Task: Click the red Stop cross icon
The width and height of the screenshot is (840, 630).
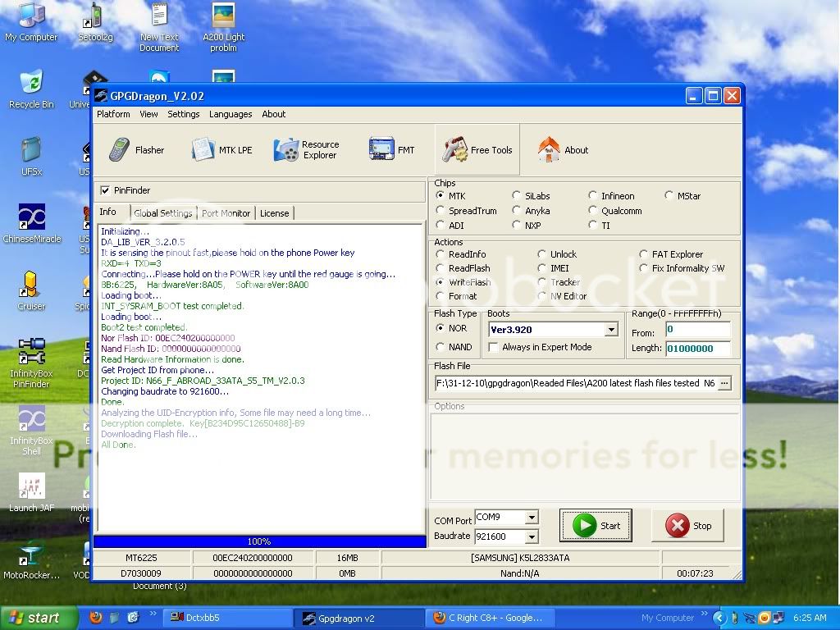Action: (677, 525)
